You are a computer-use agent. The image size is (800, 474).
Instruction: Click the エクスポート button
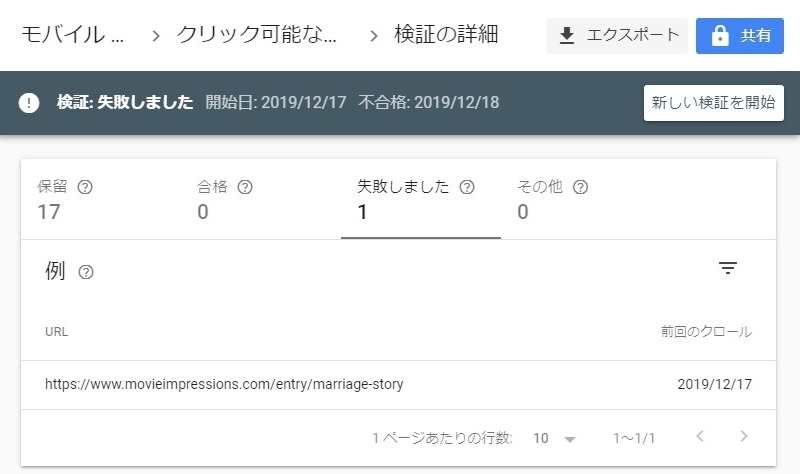[617, 36]
